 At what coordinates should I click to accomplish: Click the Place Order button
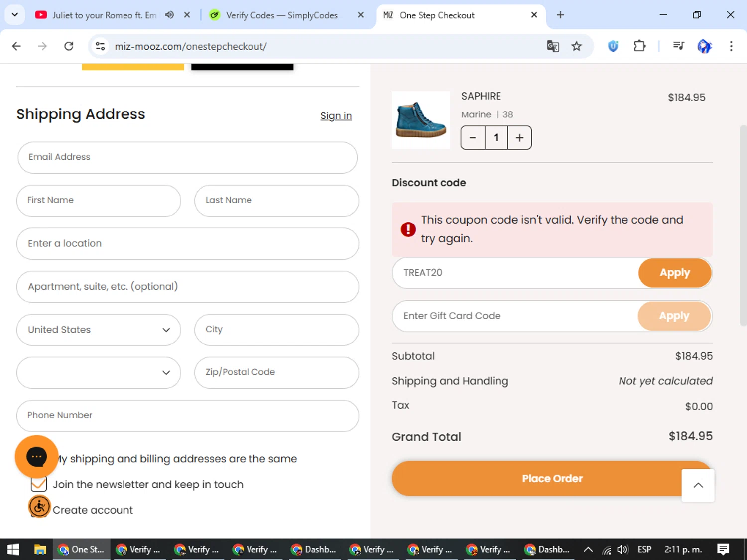552,478
